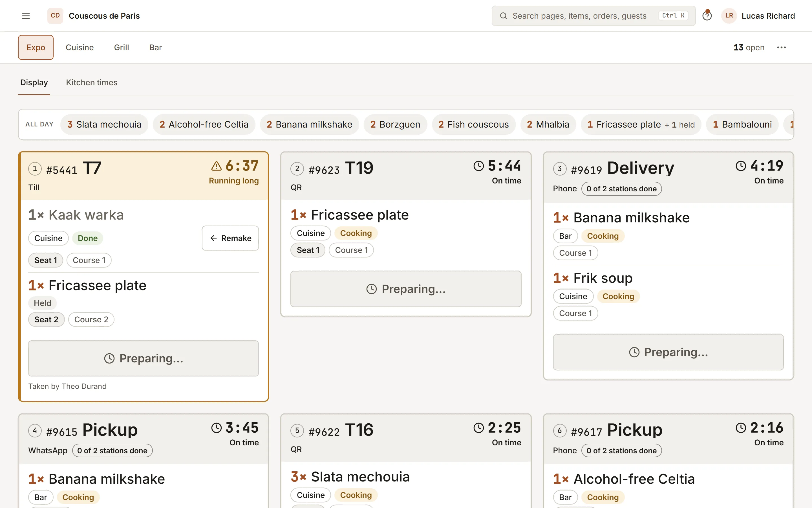Click the Preparing button on ticket T19
Image resolution: width=812 pixels, height=508 pixels.
406,289
